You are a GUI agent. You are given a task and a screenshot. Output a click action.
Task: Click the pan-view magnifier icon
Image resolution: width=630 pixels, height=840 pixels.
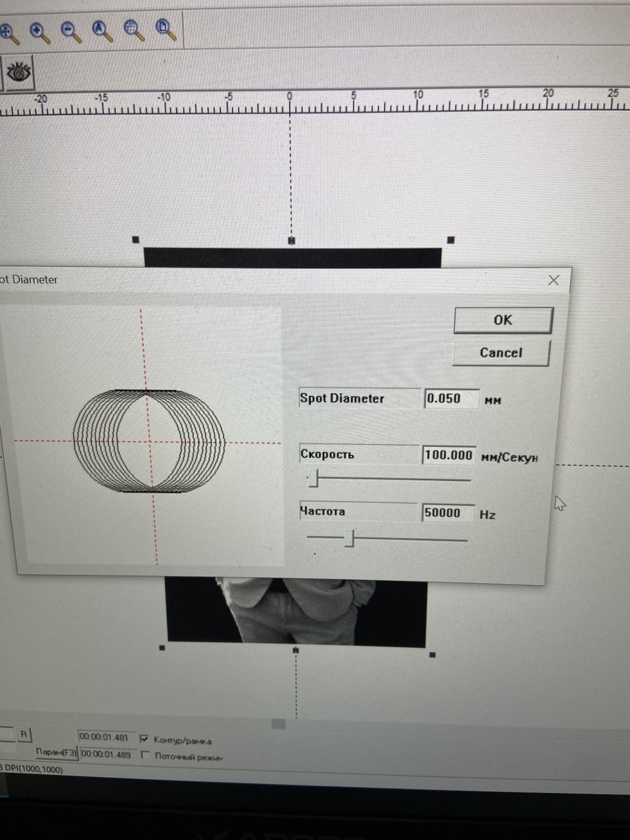click(x=8, y=32)
